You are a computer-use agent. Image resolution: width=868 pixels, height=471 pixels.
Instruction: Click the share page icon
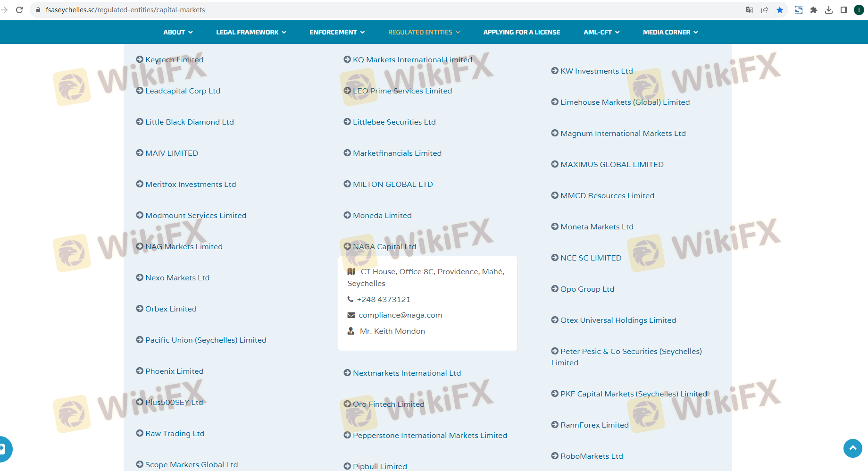coord(765,10)
